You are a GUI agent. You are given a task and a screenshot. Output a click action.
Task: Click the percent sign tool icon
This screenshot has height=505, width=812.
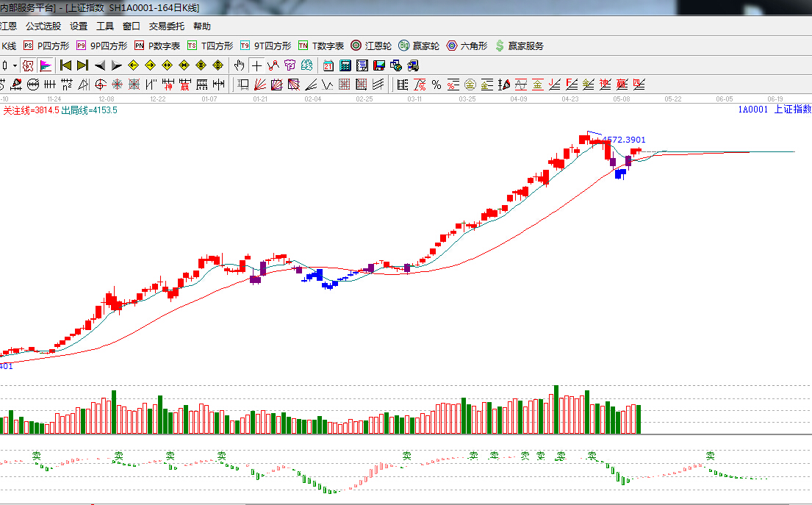click(436, 85)
